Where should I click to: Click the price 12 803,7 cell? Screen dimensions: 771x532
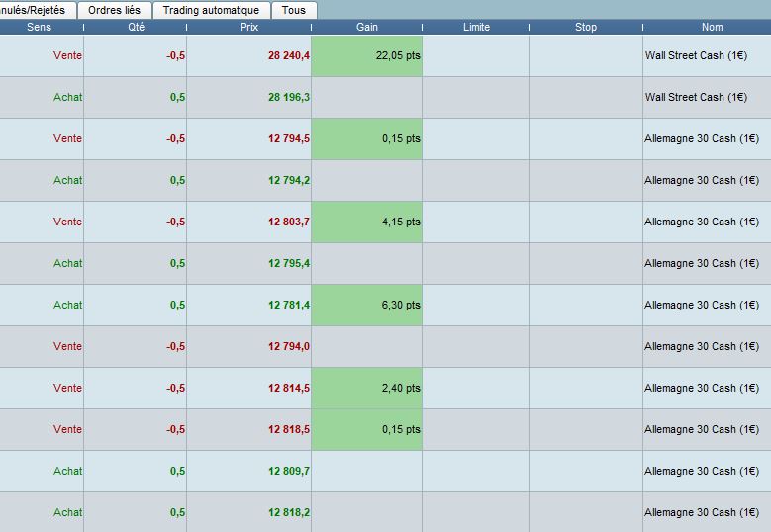[249, 222]
